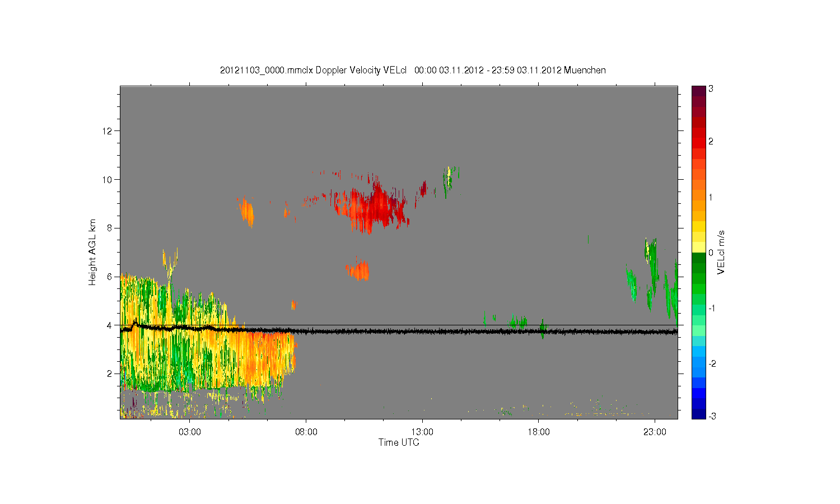Click the black horizontal line at 4 km
The image size is (840, 504).
tap(399, 325)
